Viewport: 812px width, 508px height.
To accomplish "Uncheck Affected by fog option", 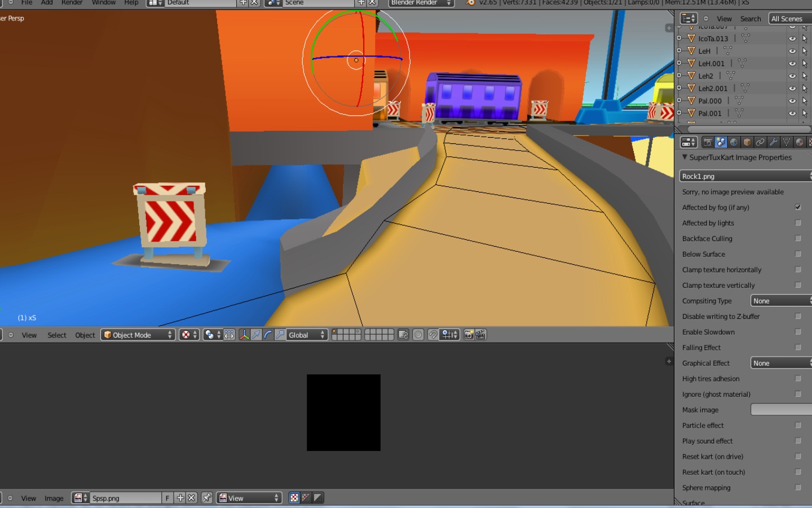I will 798,207.
